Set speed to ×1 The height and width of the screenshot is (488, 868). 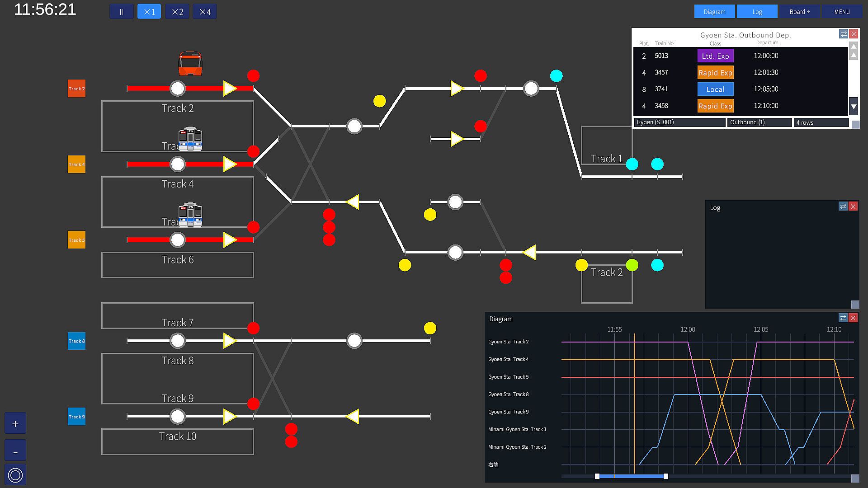pyautogui.click(x=149, y=12)
